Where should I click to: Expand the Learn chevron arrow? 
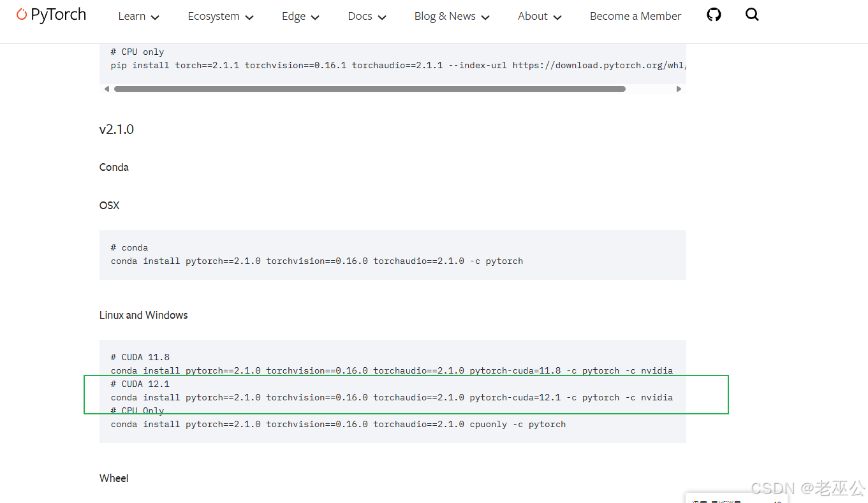point(155,18)
